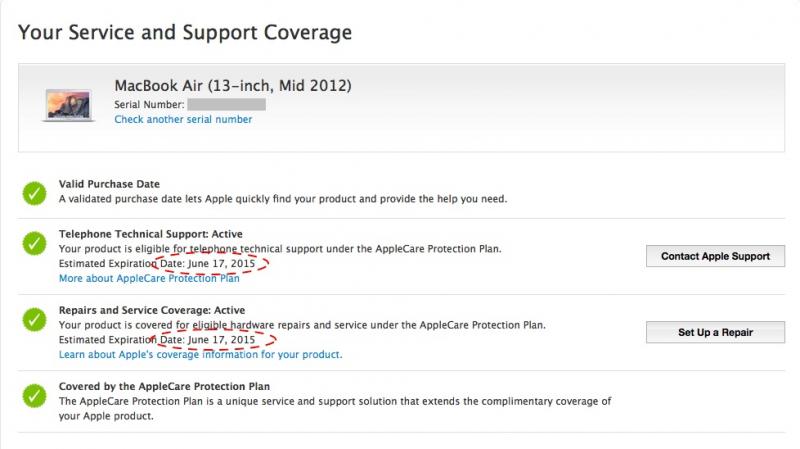Click the Serial Number label
800x449 pixels.
tap(149, 105)
